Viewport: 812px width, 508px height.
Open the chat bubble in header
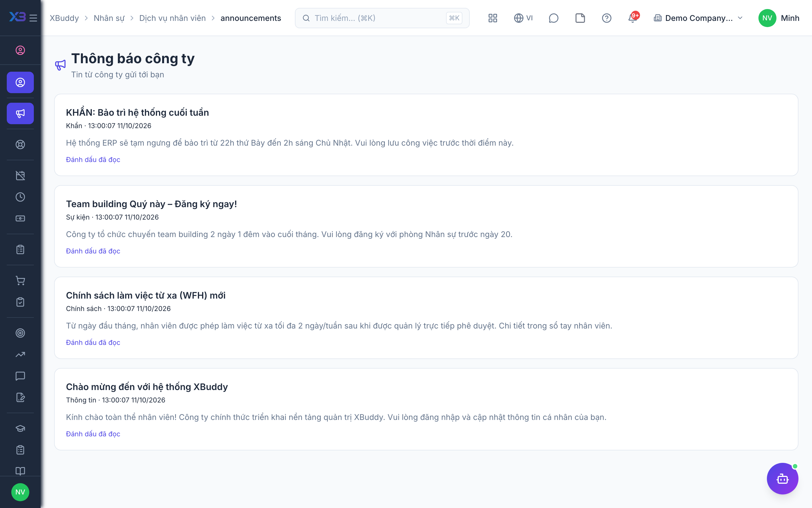(553, 18)
